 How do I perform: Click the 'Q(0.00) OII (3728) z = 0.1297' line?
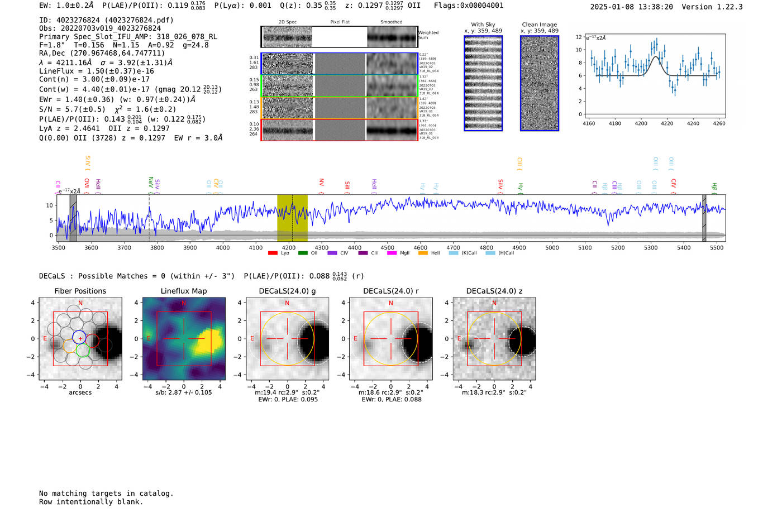(x=102, y=138)
